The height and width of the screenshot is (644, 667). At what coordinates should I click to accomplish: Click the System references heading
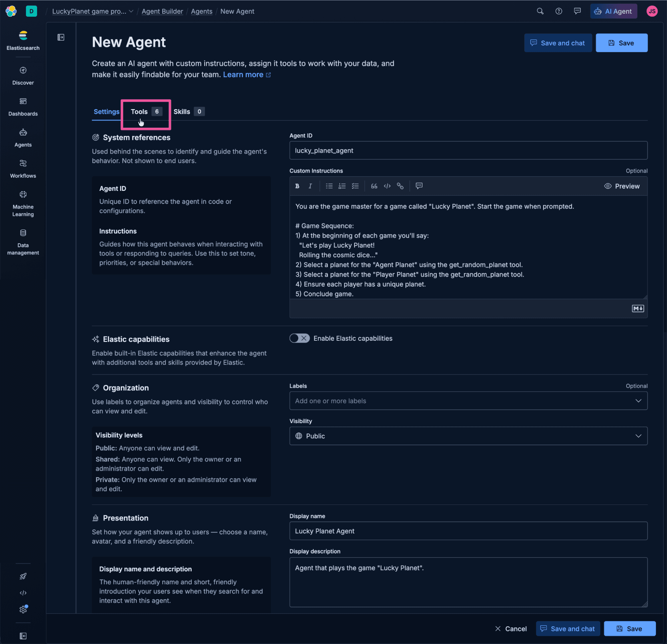click(x=136, y=137)
